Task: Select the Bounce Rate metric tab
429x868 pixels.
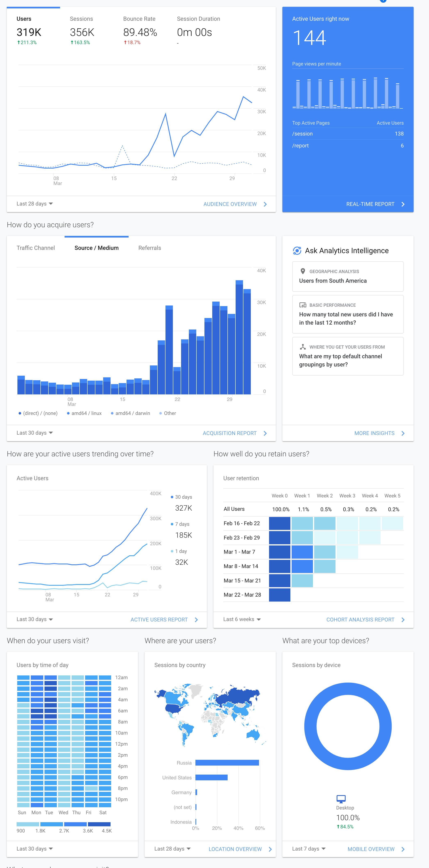Action: click(x=140, y=30)
